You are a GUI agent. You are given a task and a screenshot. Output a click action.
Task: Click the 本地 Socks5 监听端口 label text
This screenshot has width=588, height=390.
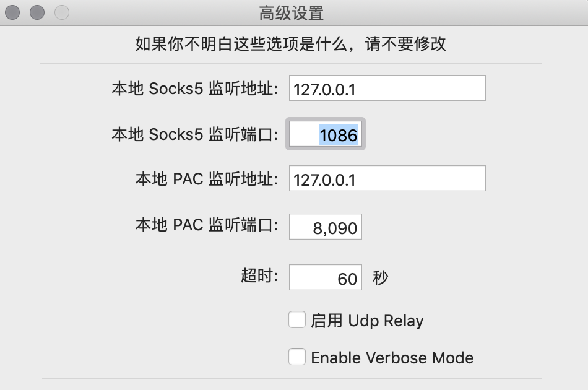[195, 134]
